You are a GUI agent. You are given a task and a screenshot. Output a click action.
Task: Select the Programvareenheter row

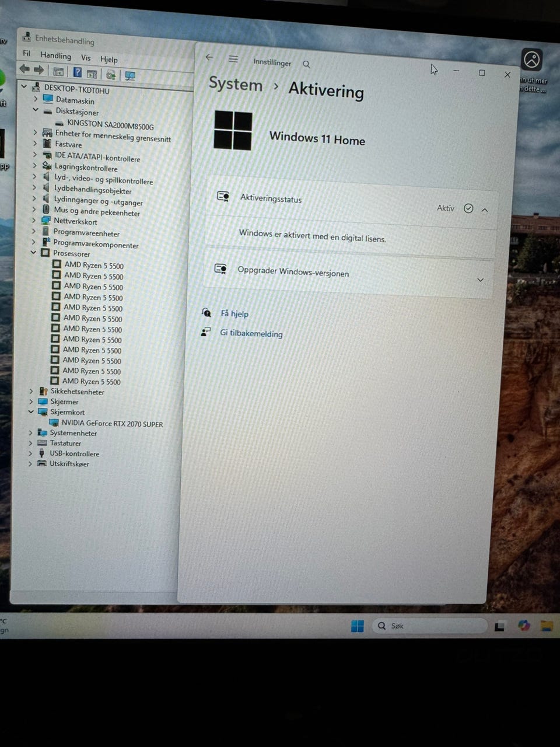86,233
